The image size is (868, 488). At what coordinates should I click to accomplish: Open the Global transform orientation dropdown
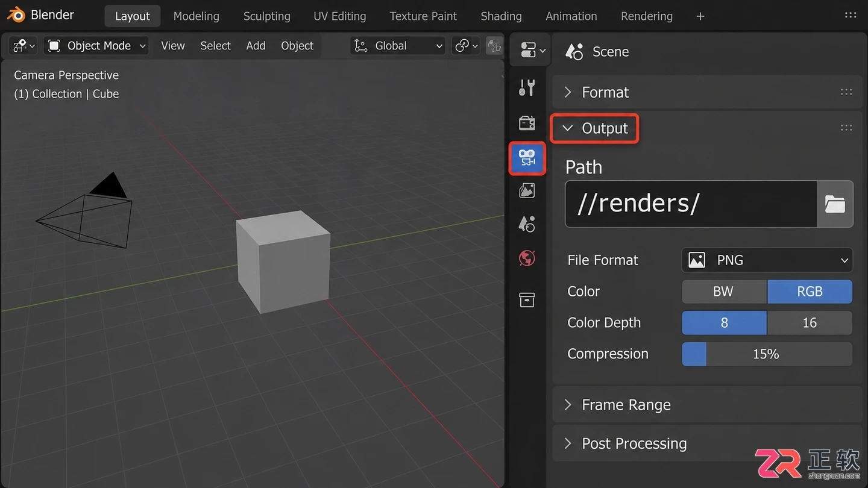pyautogui.click(x=398, y=46)
